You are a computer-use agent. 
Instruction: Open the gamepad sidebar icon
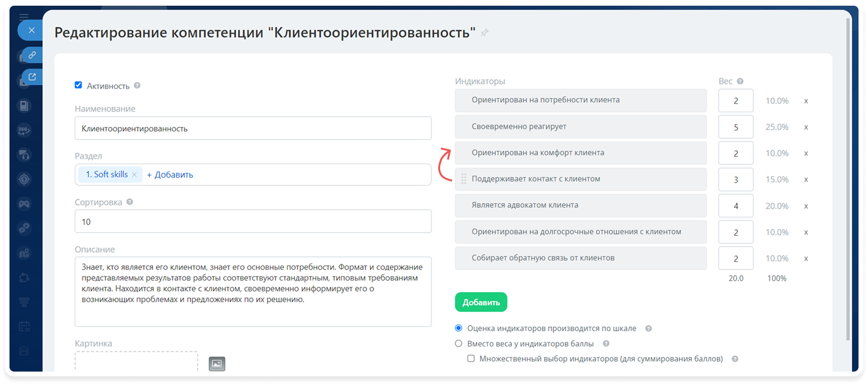click(x=24, y=204)
